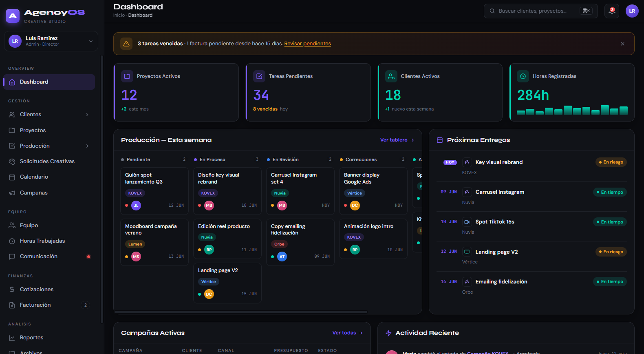Click the Actividad Reciente lightning icon
Image resolution: width=644 pixels, height=354 pixels.
tap(388, 333)
